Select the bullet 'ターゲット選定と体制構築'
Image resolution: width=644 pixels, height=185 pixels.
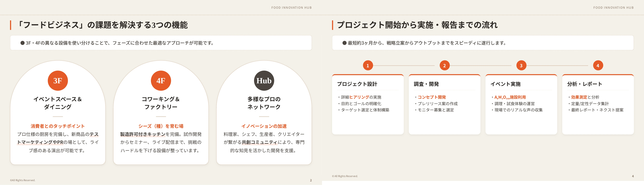pyautogui.click(x=363, y=110)
